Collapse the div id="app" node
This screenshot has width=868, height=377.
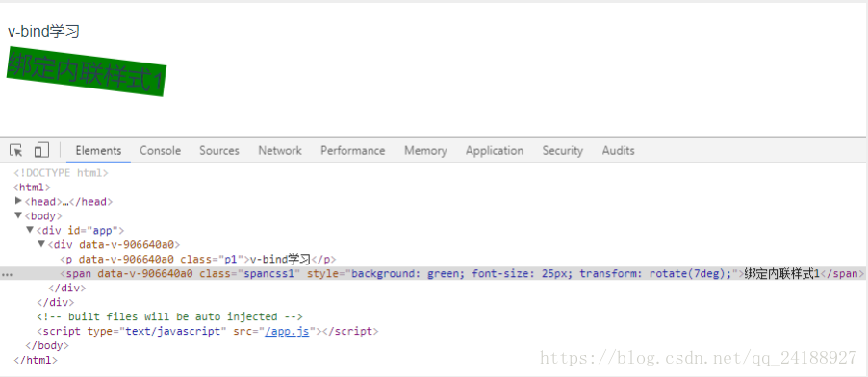(x=31, y=230)
